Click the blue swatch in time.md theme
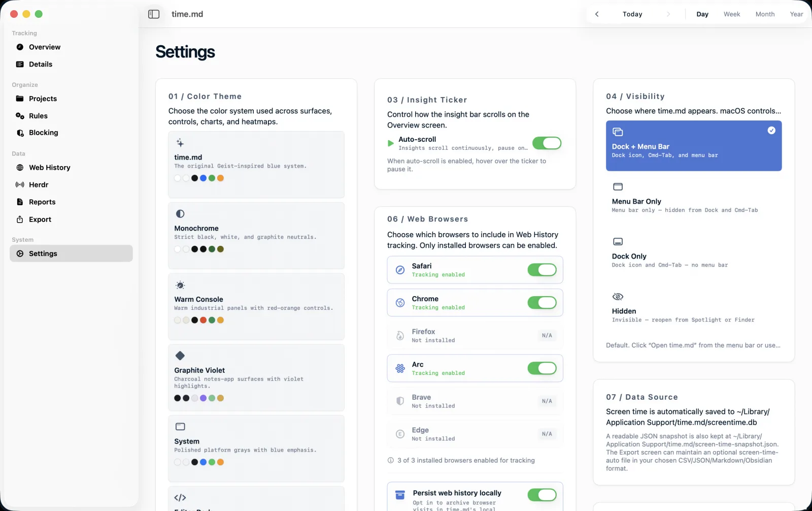The width and height of the screenshot is (812, 511). [203, 178]
